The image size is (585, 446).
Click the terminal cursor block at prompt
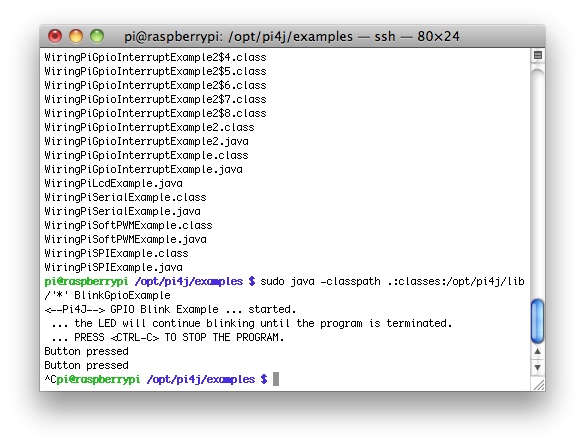[276, 379]
